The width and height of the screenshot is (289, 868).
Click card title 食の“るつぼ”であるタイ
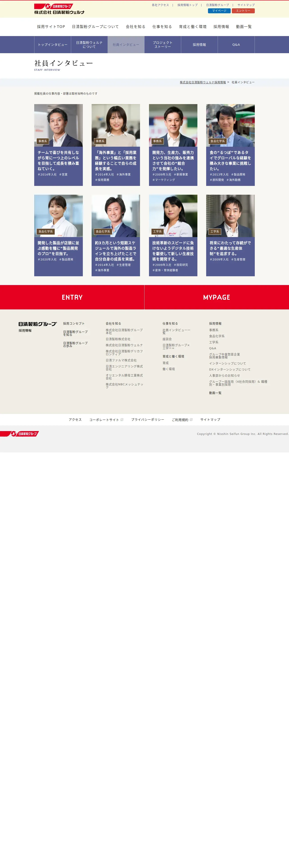click(x=230, y=160)
